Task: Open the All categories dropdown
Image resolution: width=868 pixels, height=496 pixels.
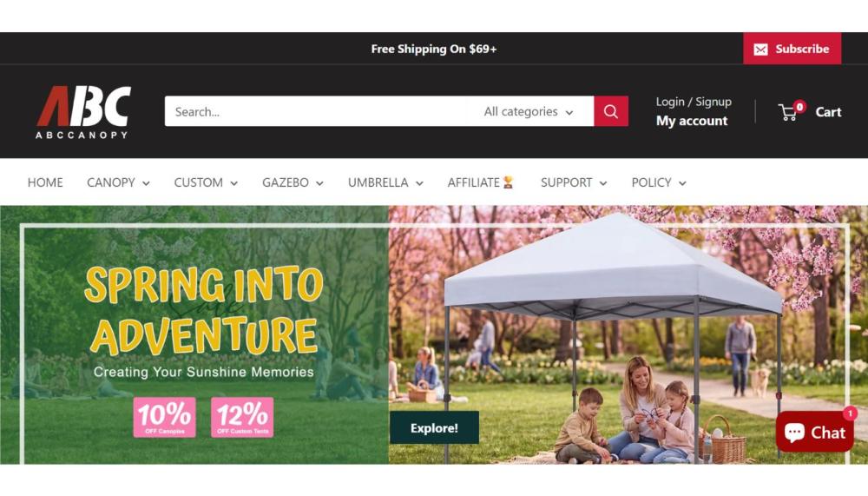Action: tap(528, 111)
